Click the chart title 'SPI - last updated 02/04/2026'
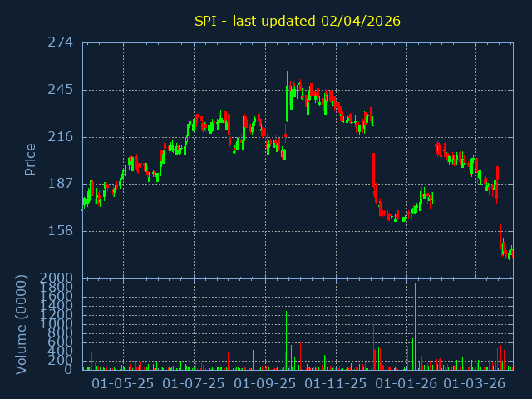 point(298,21)
